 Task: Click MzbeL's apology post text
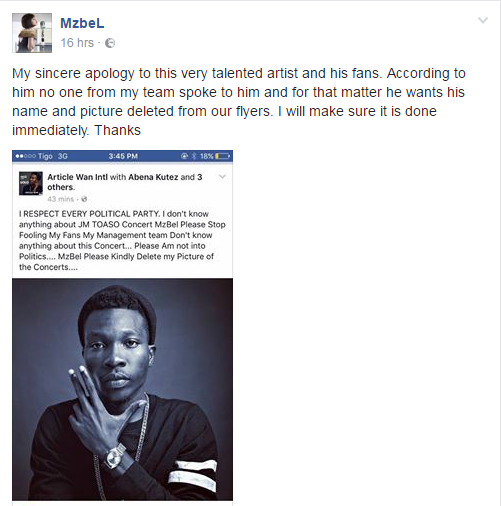239,102
